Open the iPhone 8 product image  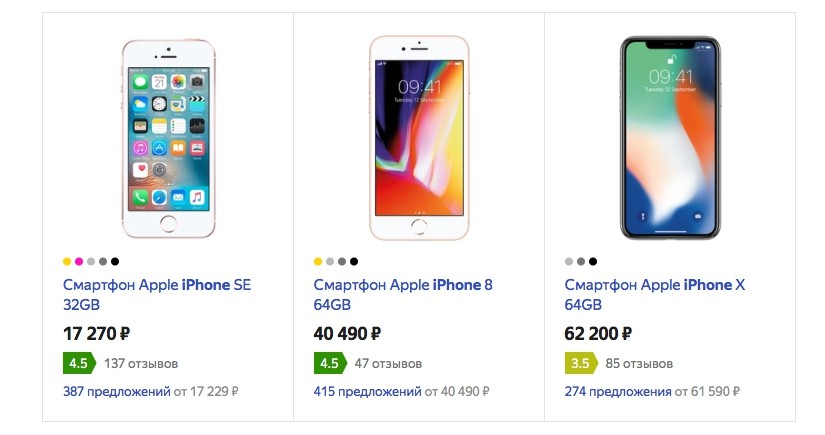click(418, 139)
